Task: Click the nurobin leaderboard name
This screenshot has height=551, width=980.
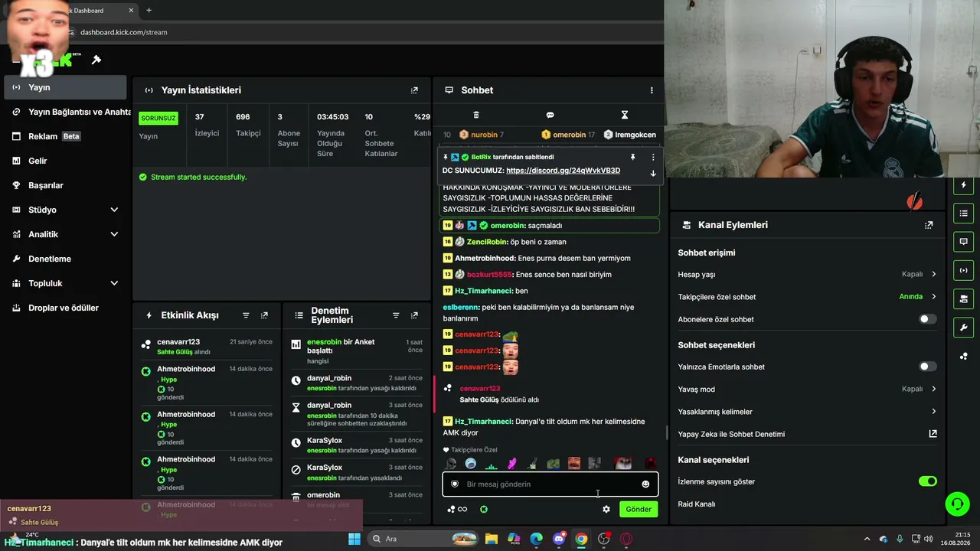Action: (x=484, y=135)
